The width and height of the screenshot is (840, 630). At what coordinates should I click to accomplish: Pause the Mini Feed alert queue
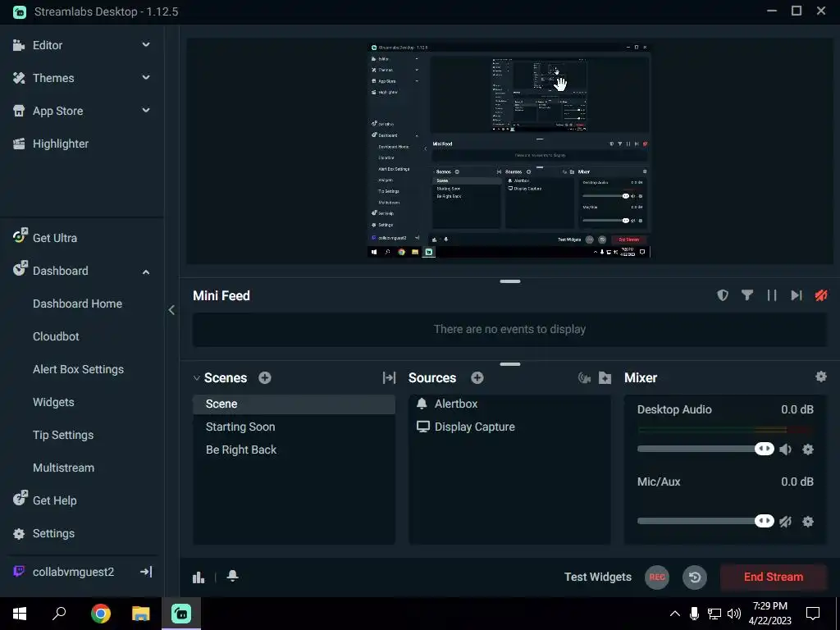click(x=772, y=295)
